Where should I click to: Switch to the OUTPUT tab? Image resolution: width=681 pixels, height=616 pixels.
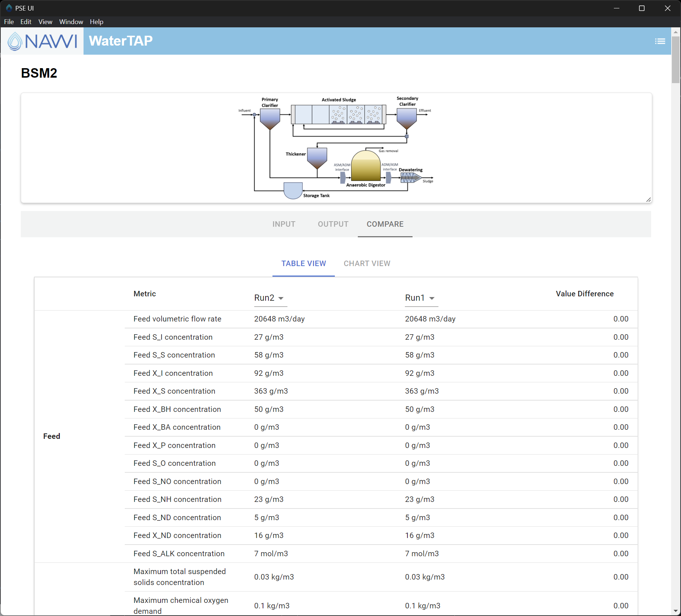(333, 224)
